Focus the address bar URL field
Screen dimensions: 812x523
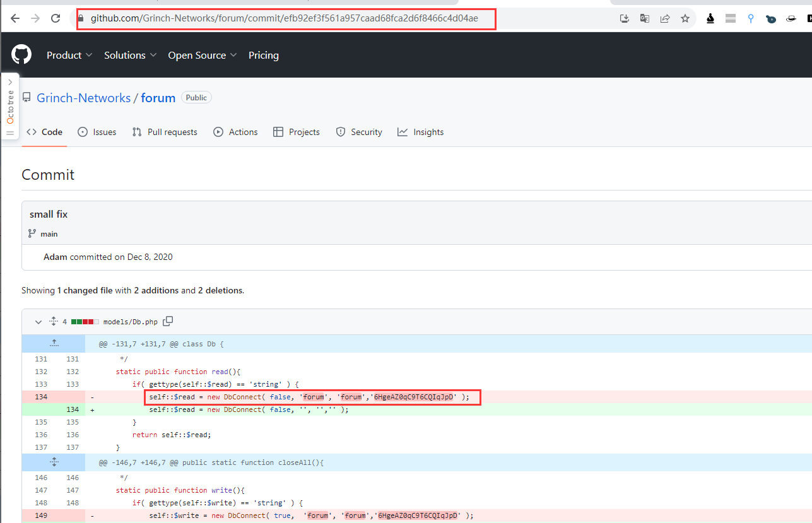(x=284, y=18)
